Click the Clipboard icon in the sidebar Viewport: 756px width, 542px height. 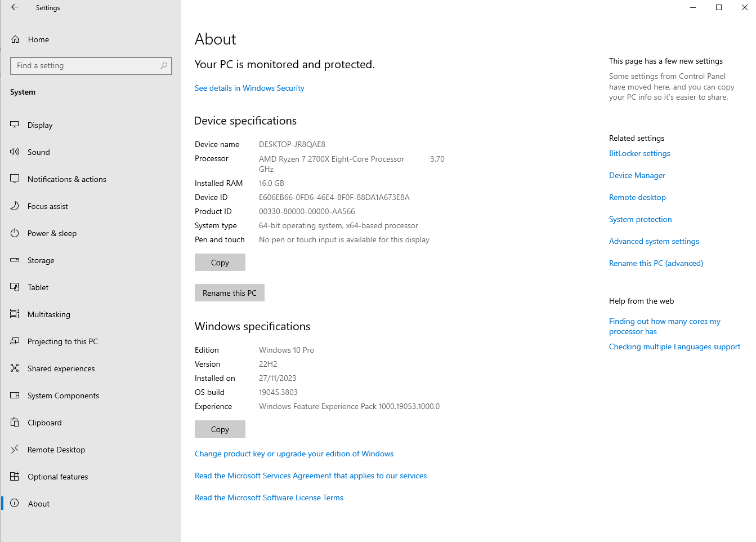[x=15, y=423]
